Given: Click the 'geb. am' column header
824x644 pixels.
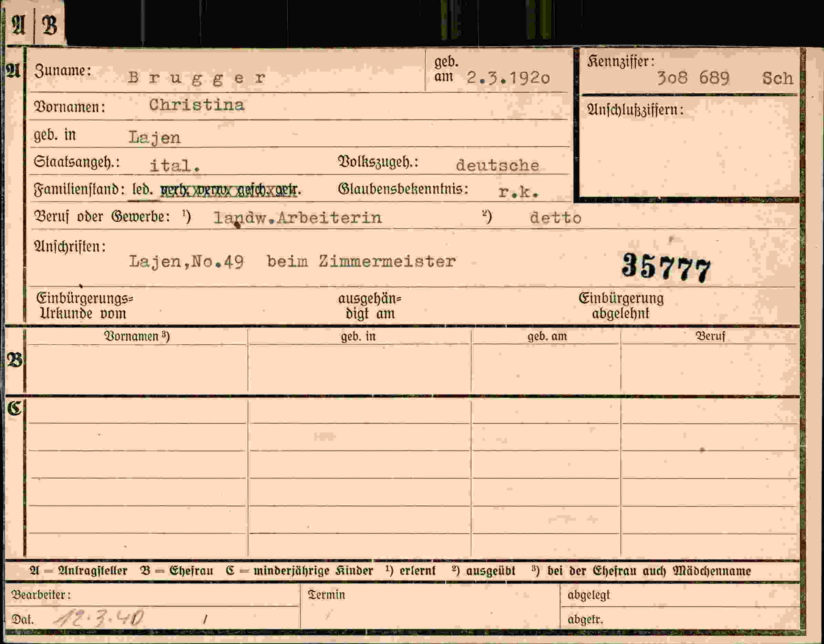Looking at the screenshot, I should pos(547,336).
